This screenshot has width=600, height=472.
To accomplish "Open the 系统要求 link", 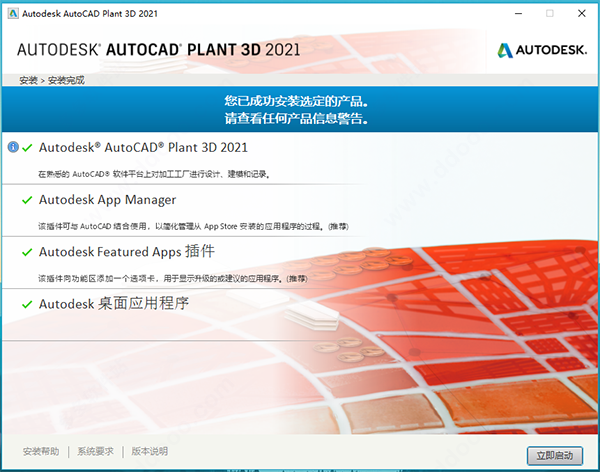I will [95, 451].
